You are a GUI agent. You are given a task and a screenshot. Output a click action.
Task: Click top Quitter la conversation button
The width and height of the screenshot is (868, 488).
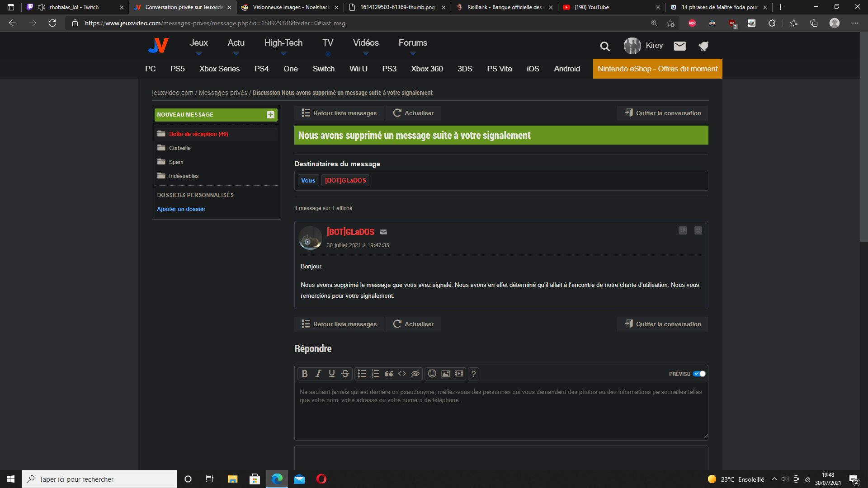(x=663, y=113)
